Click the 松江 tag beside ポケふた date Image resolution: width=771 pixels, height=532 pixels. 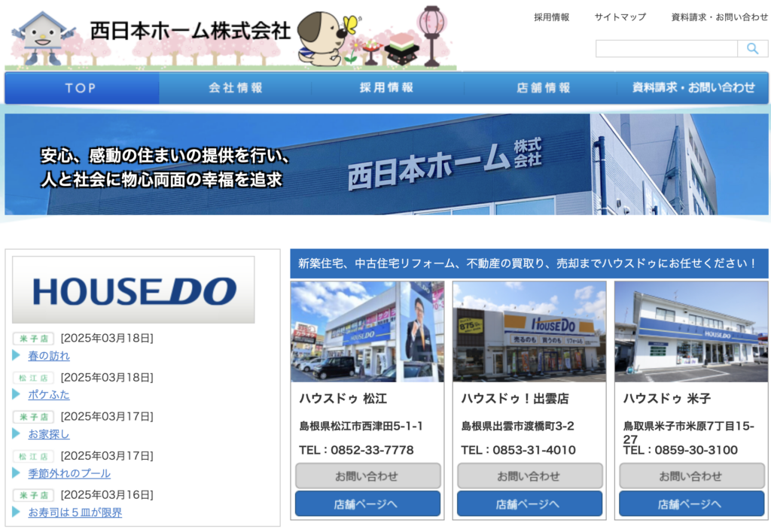(x=33, y=378)
